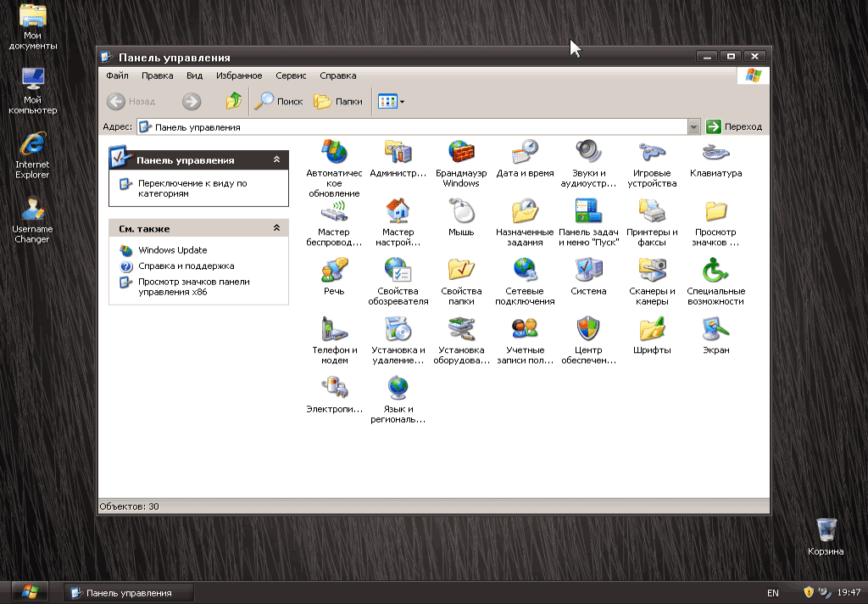Open Мастер беспроводной сети icon

pyautogui.click(x=334, y=210)
